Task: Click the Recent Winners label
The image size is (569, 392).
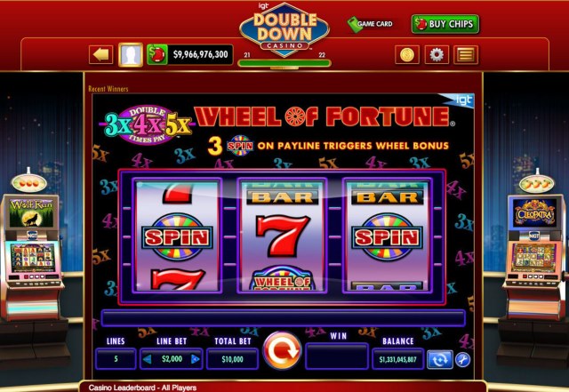Action: point(108,89)
